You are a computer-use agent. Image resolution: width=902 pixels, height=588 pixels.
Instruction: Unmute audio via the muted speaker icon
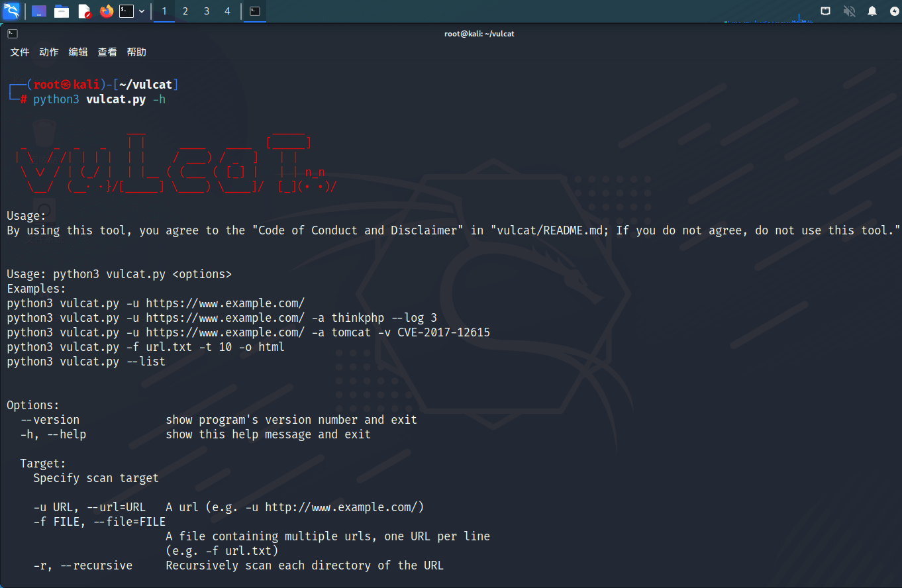pyautogui.click(x=849, y=11)
